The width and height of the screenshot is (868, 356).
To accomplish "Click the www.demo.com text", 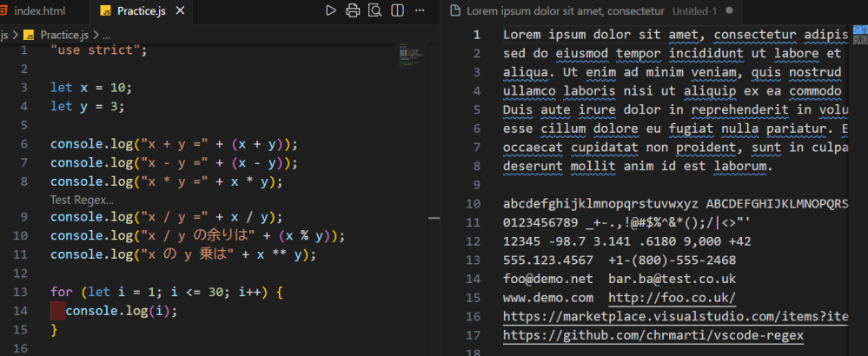I will [548, 298].
